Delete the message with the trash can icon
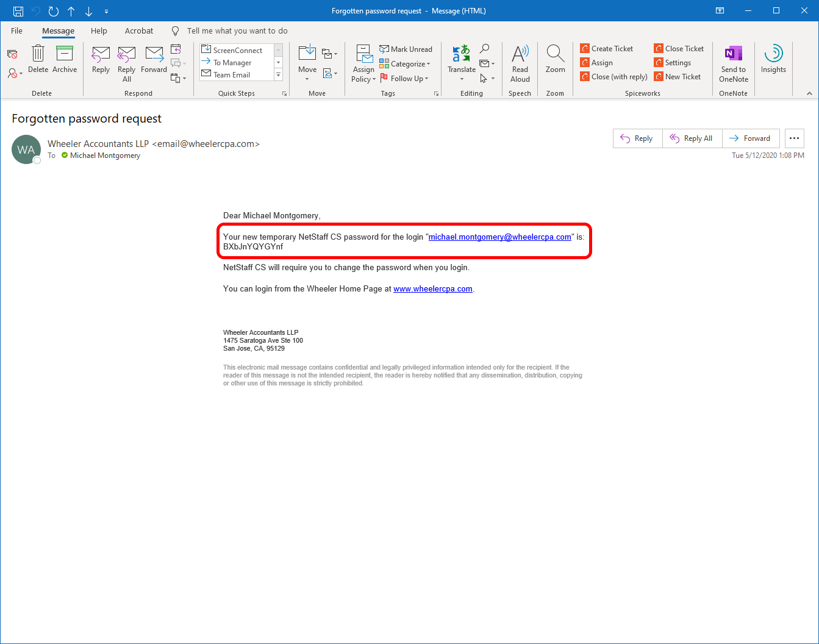This screenshot has height=644, width=819. [x=38, y=60]
